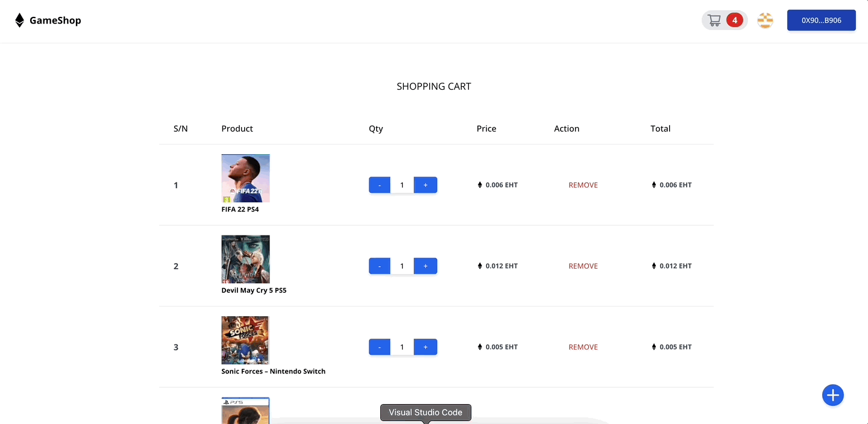
Task: Click the Ethereum icon in Devil May Cry total
Action: pos(654,266)
